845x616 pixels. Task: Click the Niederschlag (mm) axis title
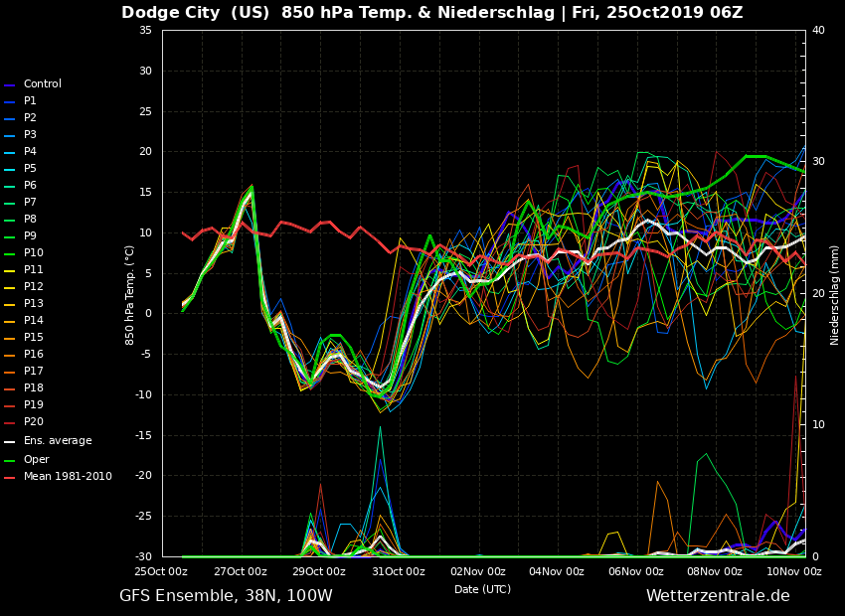point(834,295)
